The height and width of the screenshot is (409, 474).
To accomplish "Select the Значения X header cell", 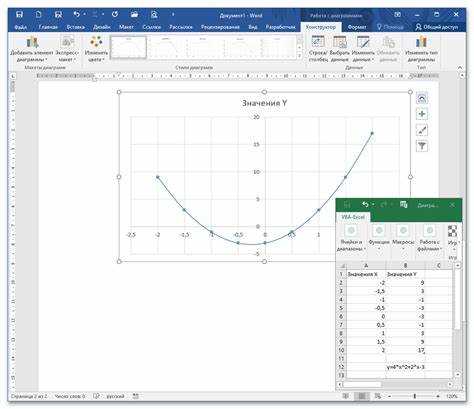I will point(366,274).
